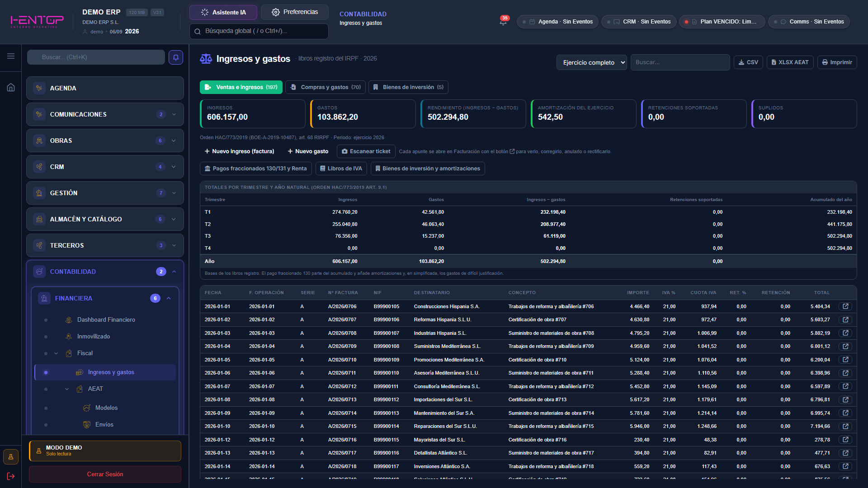Click the Búsqueda global search field
This screenshot has width=868, height=488.
[x=259, y=31]
